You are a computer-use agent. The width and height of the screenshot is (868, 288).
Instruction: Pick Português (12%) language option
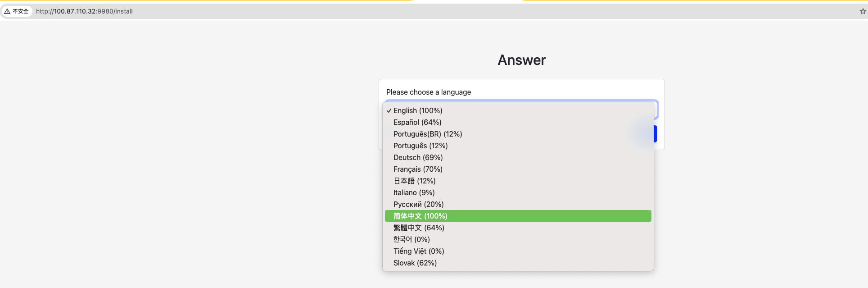point(420,146)
